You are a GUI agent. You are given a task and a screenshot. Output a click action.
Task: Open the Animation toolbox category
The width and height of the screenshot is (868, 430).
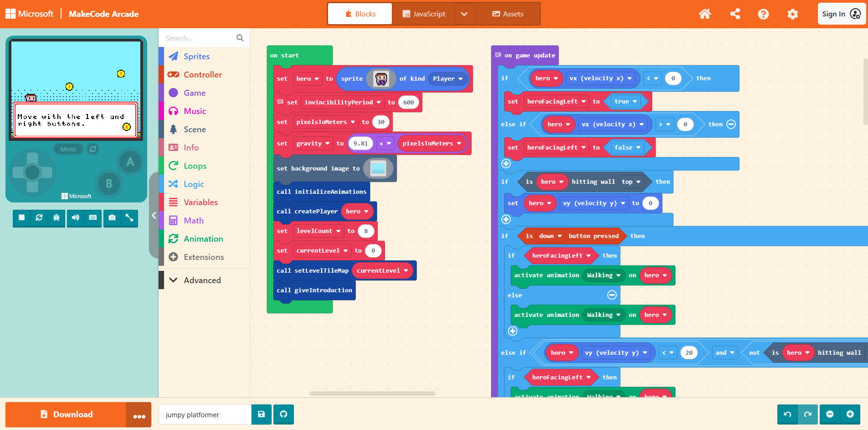tap(204, 239)
